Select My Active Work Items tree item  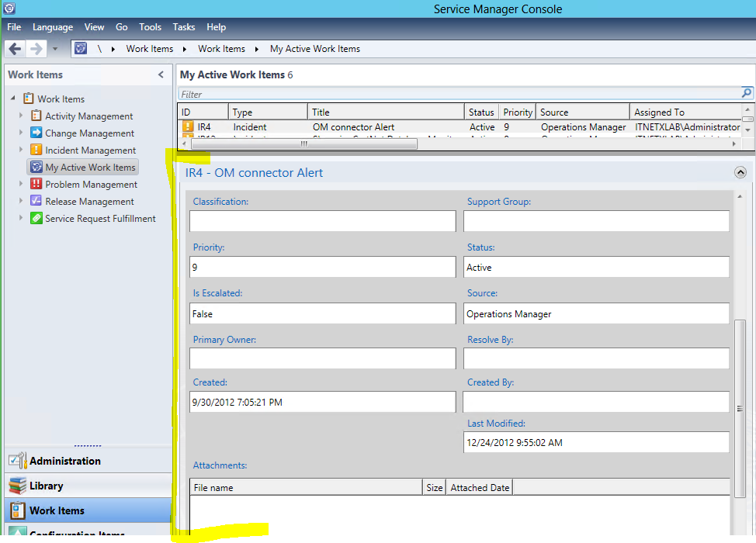tap(90, 167)
